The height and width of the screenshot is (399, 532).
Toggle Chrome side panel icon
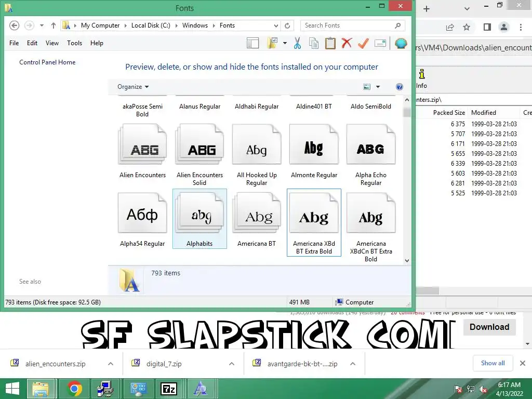pos(487,27)
